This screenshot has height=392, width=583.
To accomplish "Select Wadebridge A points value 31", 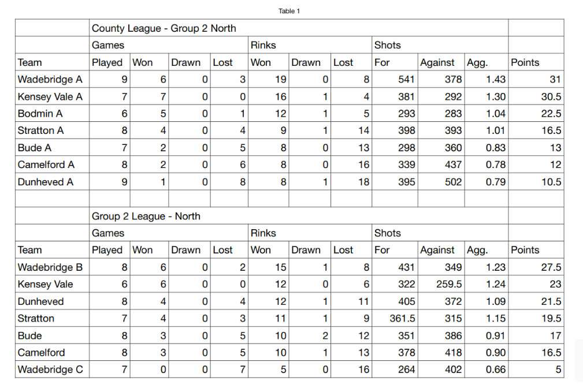I will click(536, 79).
